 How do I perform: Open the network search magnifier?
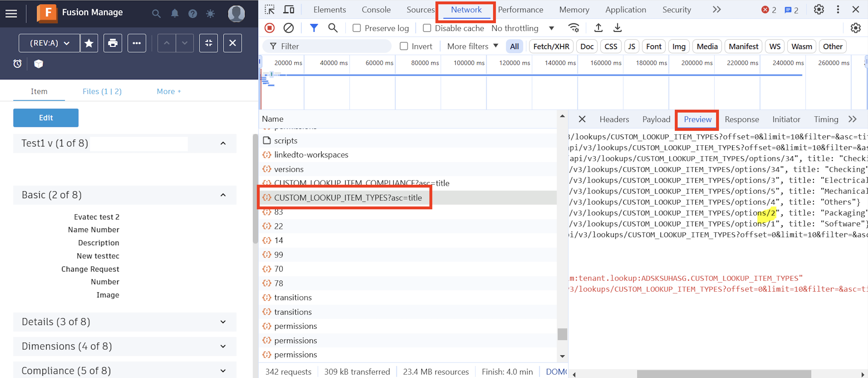point(333,28)
